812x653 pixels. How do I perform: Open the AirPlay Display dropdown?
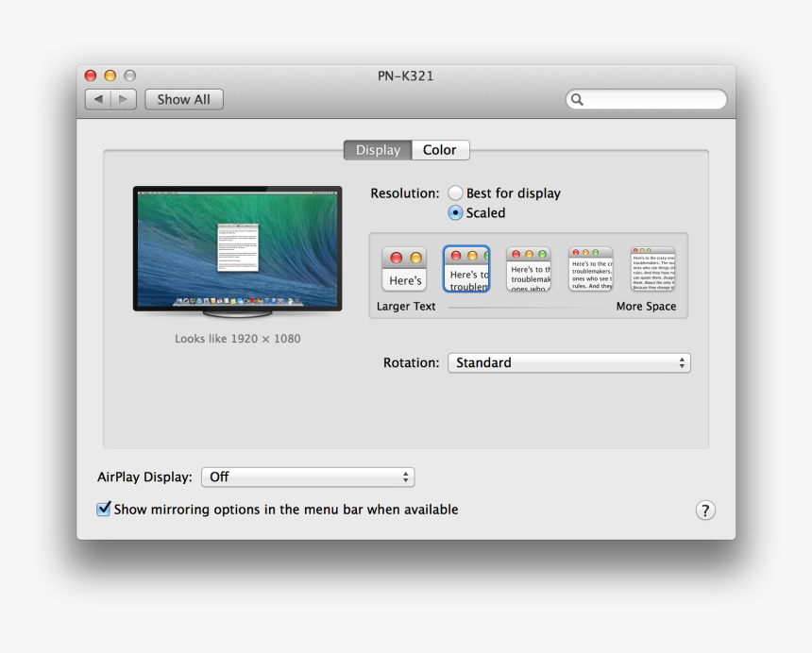pos(308,477)
